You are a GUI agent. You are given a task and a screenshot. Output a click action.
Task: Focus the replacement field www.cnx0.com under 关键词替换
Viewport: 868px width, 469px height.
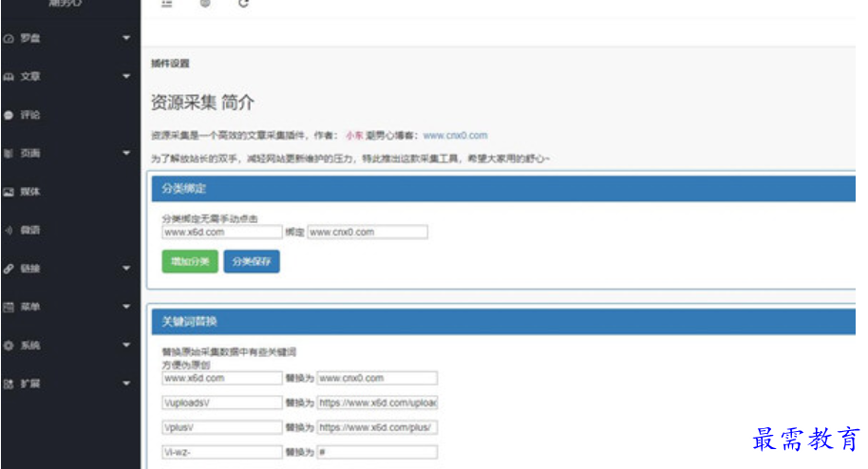click(x=378, y=378)
